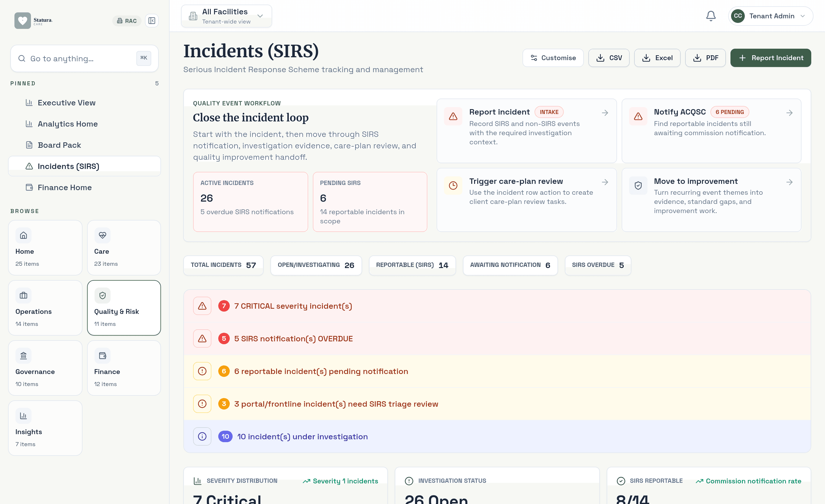The image size is (825, 504).
Task: Click the critical severity alert triangle icon
Action: pos(202,306)
